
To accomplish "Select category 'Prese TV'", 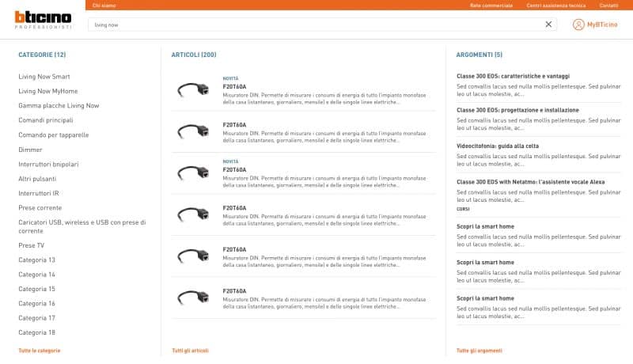I will 31,245.
